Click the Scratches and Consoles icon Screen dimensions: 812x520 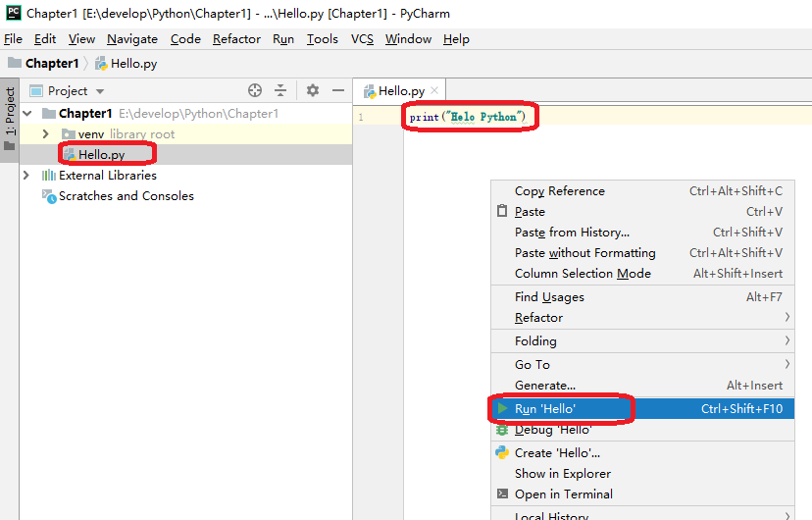point(49,196)
